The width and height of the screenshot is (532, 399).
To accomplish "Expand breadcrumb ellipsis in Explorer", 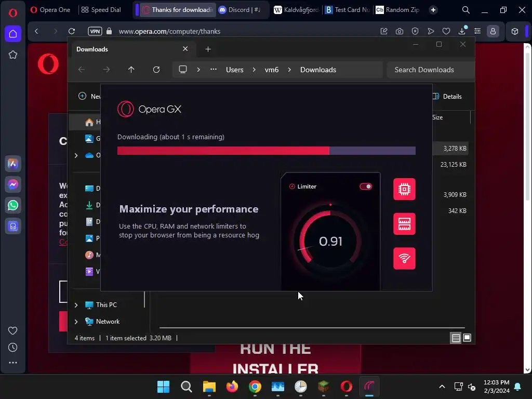I will [x=214, y=69].
